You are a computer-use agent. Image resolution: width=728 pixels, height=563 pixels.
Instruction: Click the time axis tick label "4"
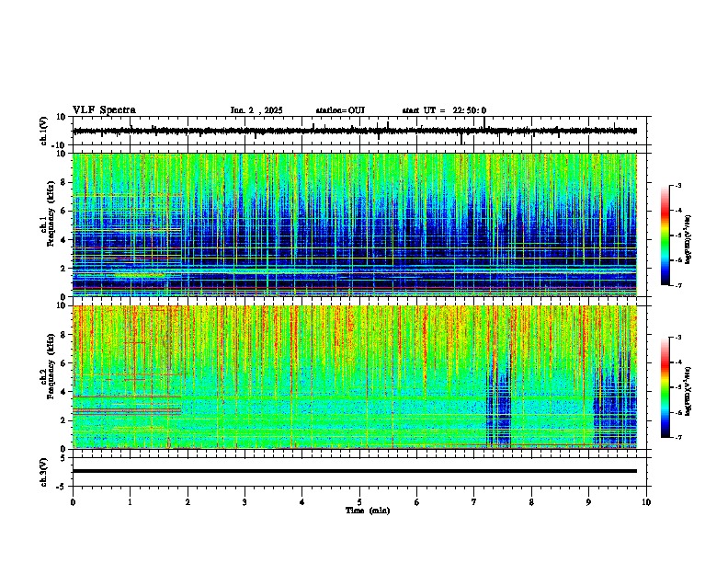click(302, 502)
